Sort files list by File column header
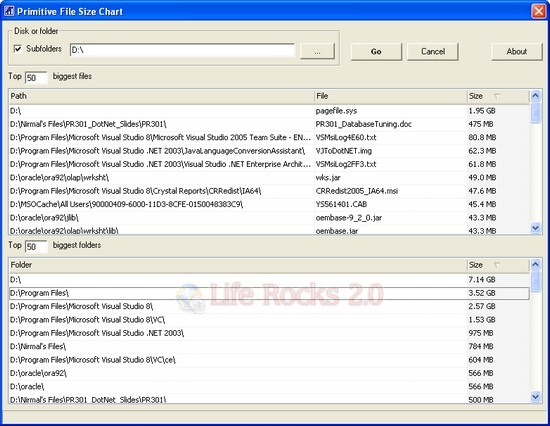 coord(390,96)
